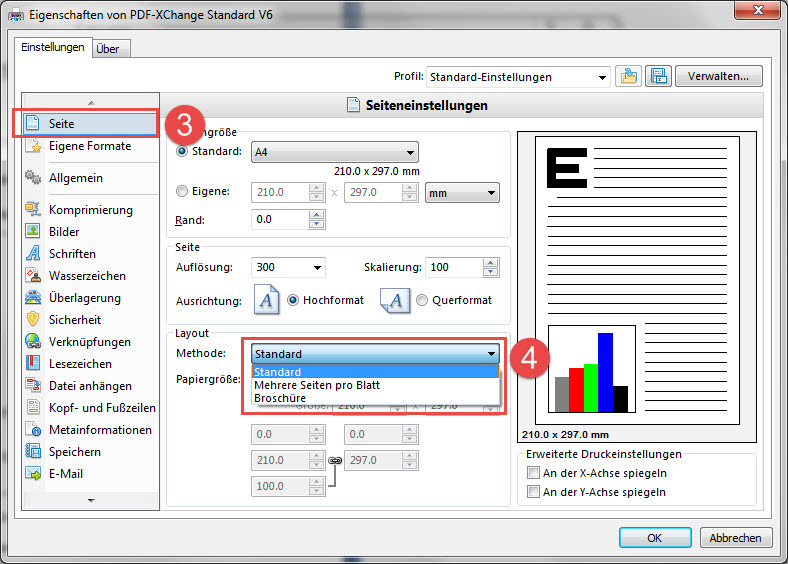The image size is (788, 564).
Task: Open the Sicherheit settings entry
Action: pyautogui.click(x=90, y=320)
